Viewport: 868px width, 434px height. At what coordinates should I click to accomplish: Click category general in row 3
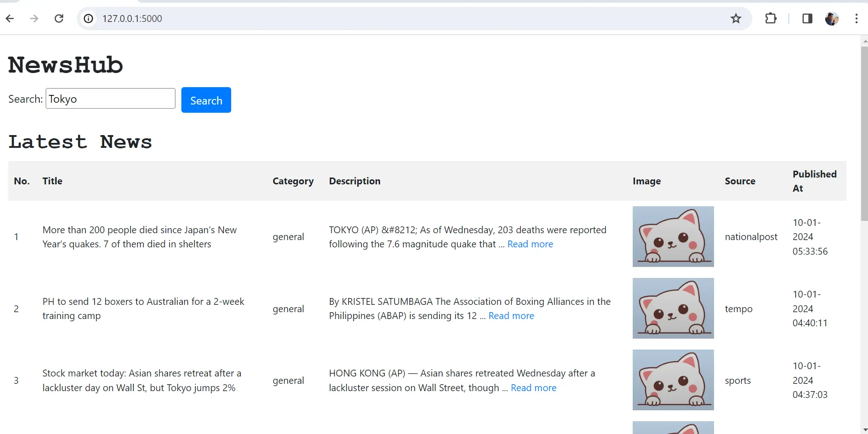tap(288, 381)
